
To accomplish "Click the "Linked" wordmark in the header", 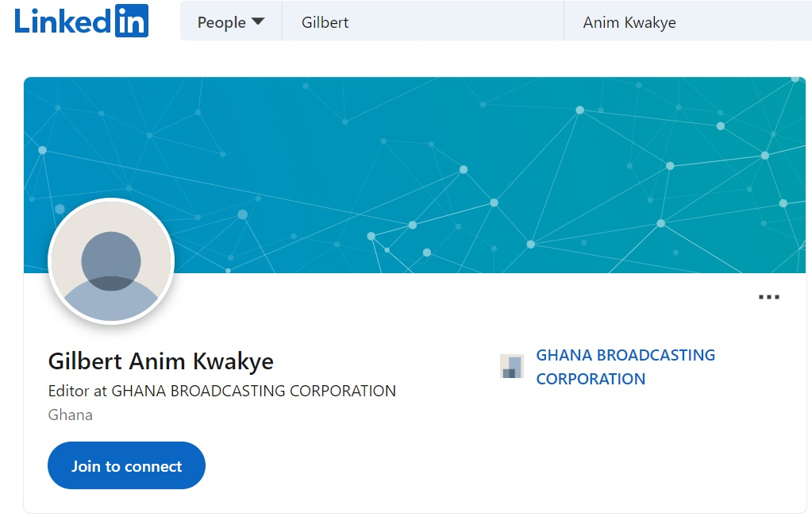I will point(63,21).
